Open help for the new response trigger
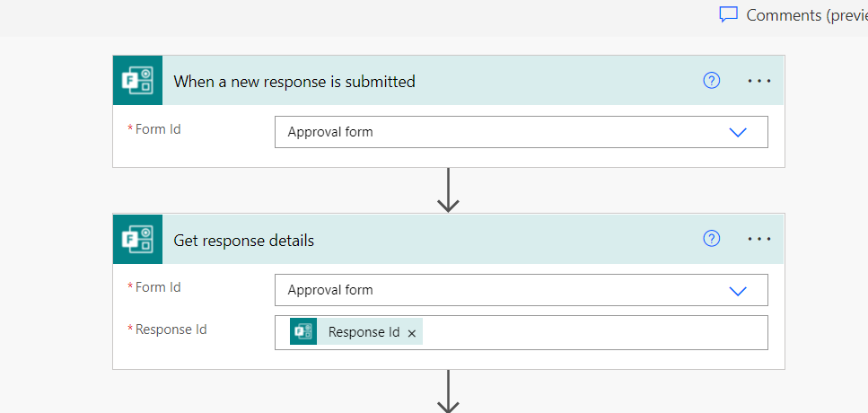The height and width of the screenshot is (413, 868). 711,81
